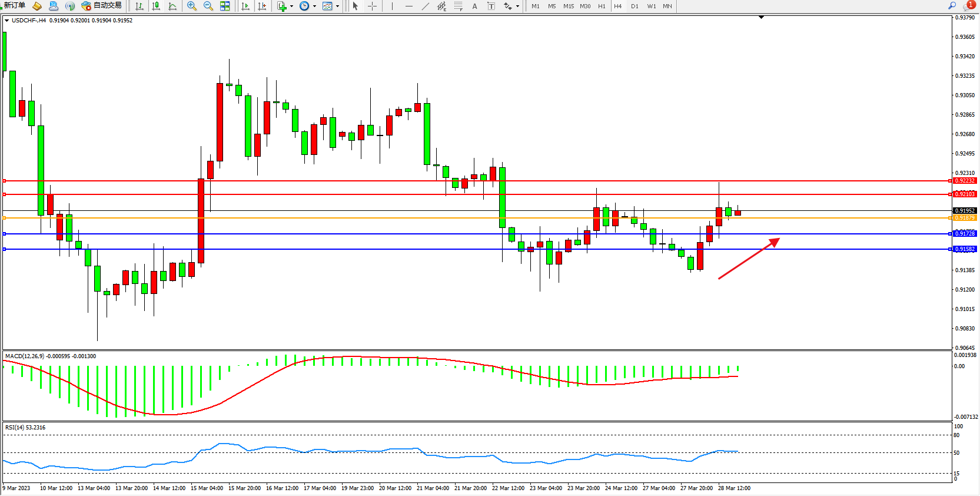Click the zoom out magnifier icon

pyautogui.click(x=208, y=6)
